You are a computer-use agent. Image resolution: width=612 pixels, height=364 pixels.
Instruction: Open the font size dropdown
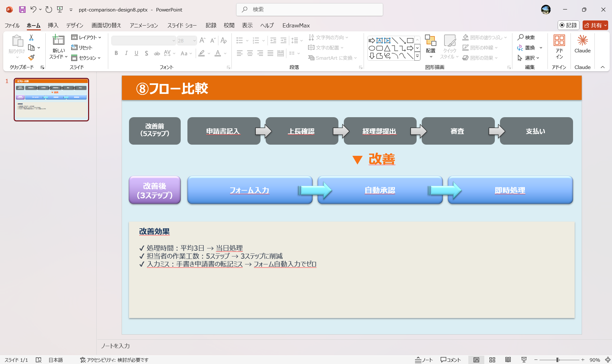tap(194, 41)
